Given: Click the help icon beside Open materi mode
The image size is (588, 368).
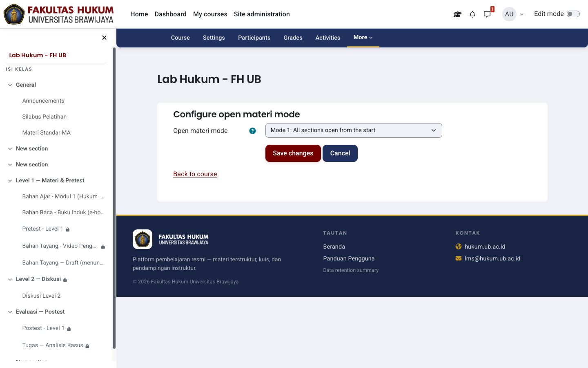Looking at the screenshot, I should (252, 131).
